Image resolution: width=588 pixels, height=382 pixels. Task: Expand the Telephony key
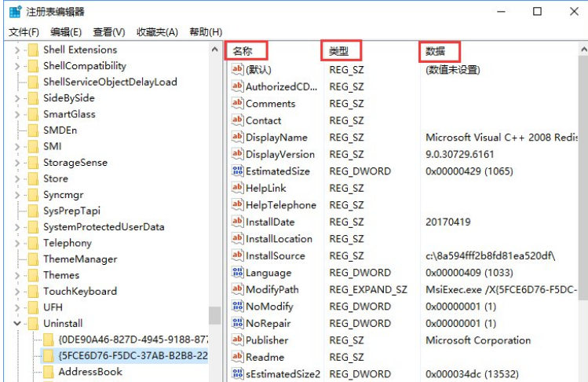16,244
